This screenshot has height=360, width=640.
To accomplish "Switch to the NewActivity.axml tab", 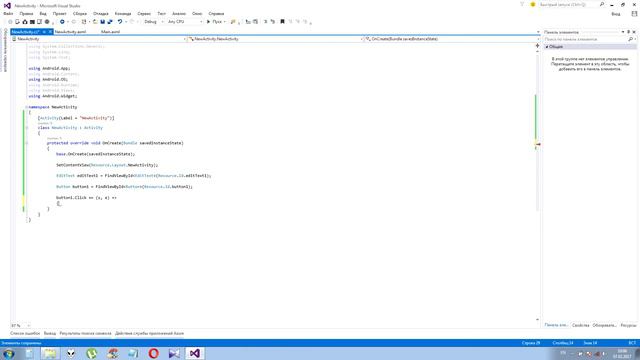I will tap(70, 32).
